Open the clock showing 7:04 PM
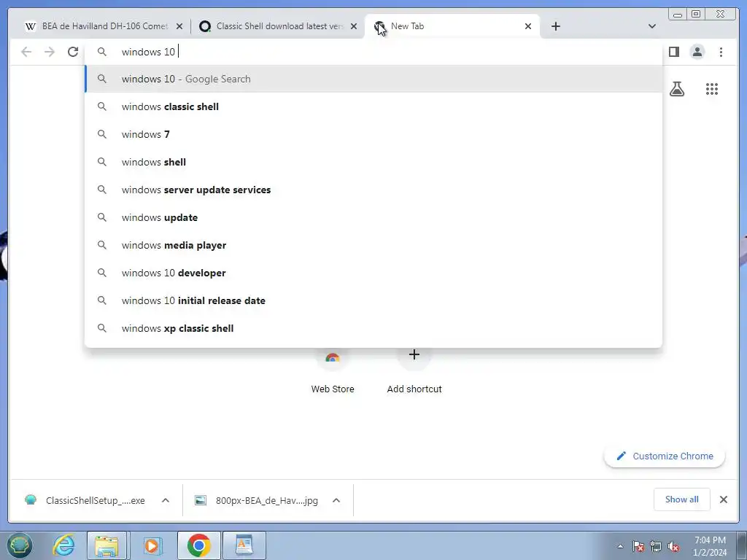Viewport: 747px width, 560px height. 710,546
